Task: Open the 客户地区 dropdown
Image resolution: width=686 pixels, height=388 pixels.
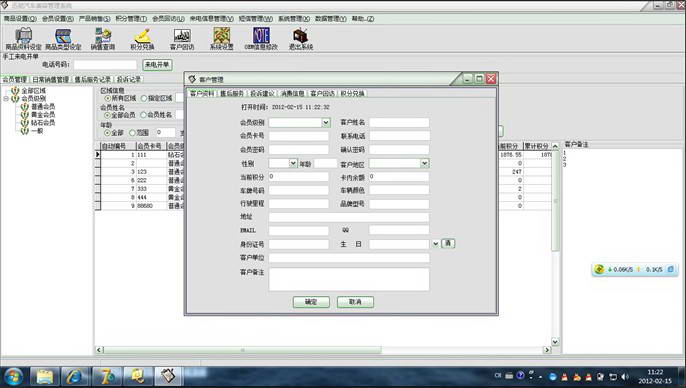Action: (x=424, y=163)
